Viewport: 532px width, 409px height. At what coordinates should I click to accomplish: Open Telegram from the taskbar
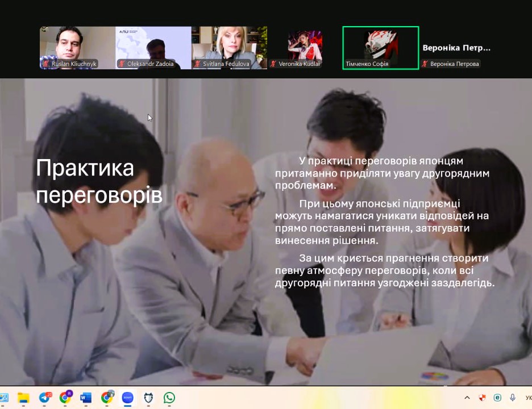click(x=44, y=398)
